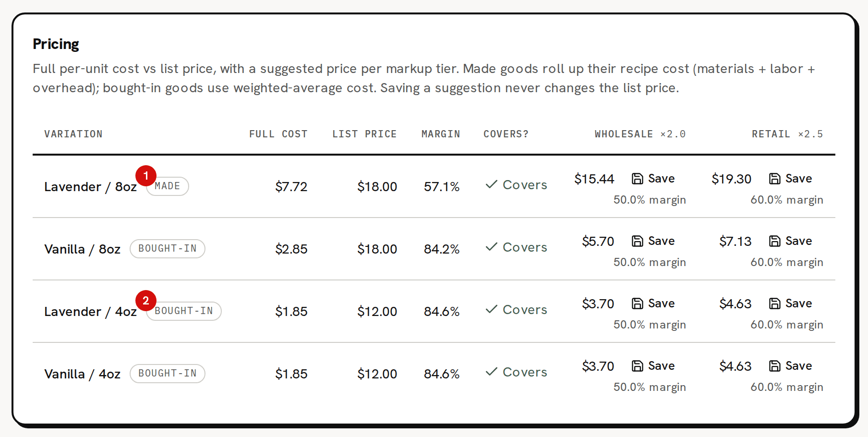868x437 pixels.
Task: Save retail price for Vanilla 4oz
Action: click(x=790, y=366)
